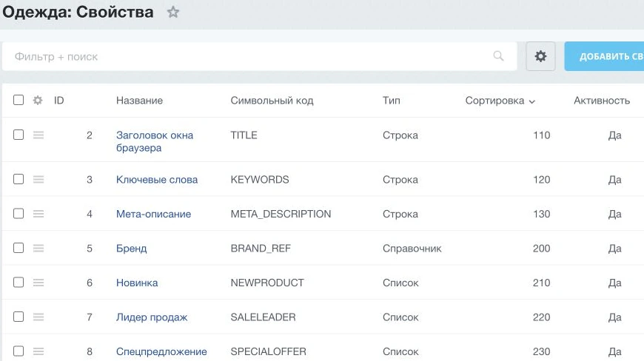Open row menu for BRAND_REF property

pos(38,249)
